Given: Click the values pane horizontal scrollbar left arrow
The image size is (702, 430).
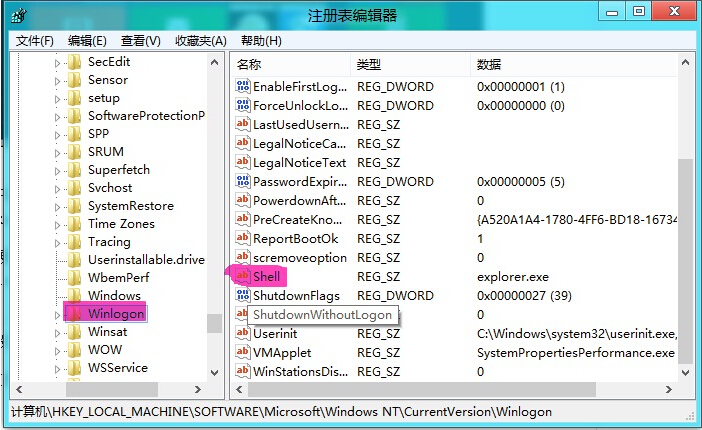Looking at the screenshot, I should (239, 390).
